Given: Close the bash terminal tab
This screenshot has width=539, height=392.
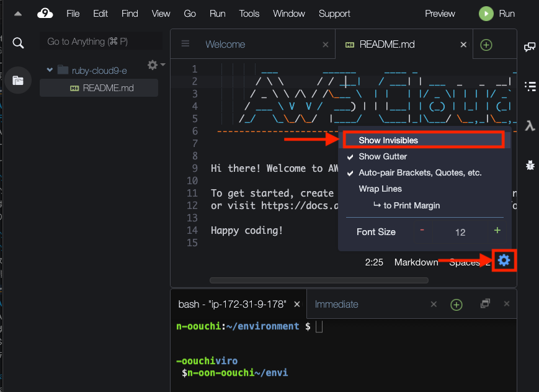Looking at the screenshot, I should pos(297,305).
